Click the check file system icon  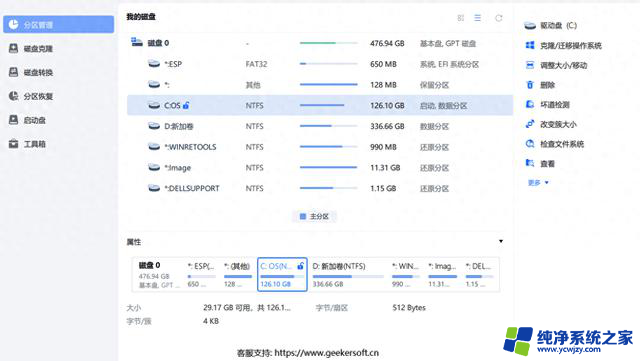pos(530,144)
